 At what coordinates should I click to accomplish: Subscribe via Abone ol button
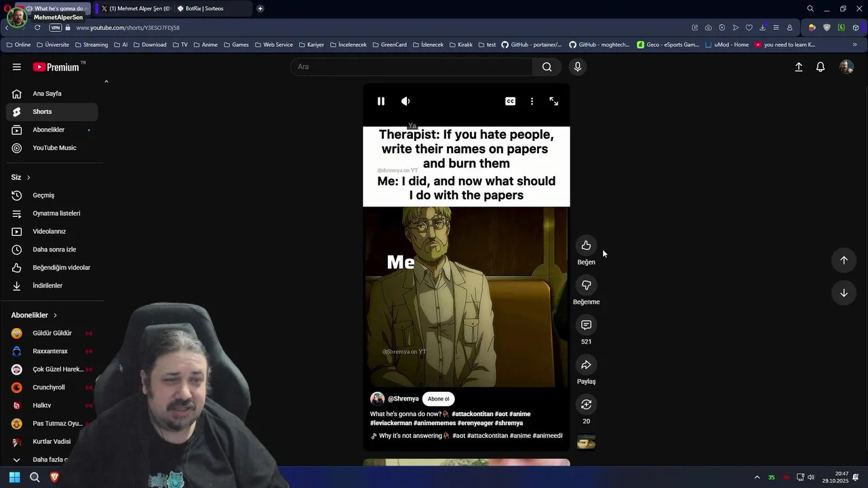(438, 399)
